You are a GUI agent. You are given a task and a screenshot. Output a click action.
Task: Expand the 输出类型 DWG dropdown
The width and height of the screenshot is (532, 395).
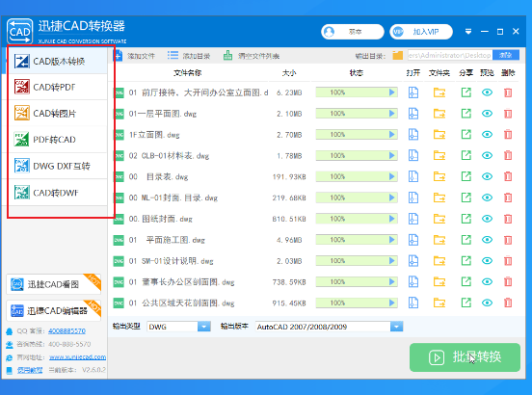[204, 327]
